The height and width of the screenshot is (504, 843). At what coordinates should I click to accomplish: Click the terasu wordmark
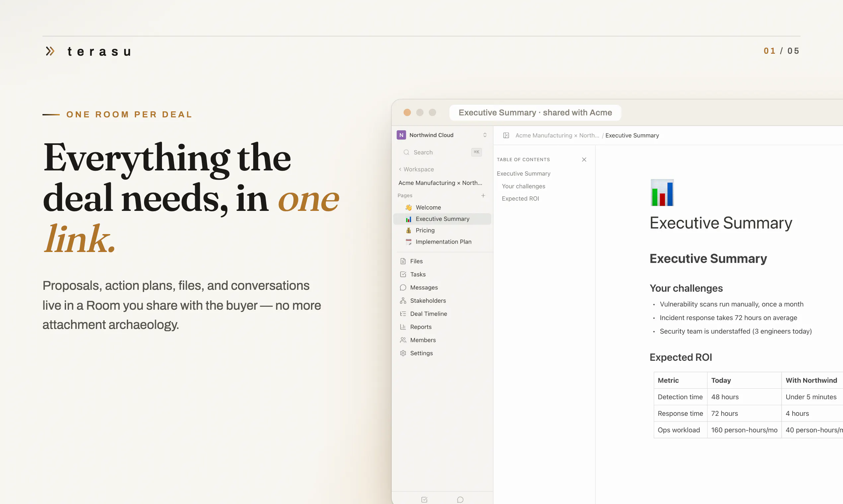pyautogui.click(x=99, y=52)
